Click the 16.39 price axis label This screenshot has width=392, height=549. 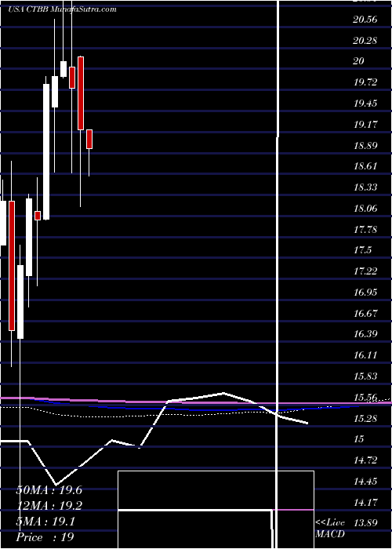point(365,334)
